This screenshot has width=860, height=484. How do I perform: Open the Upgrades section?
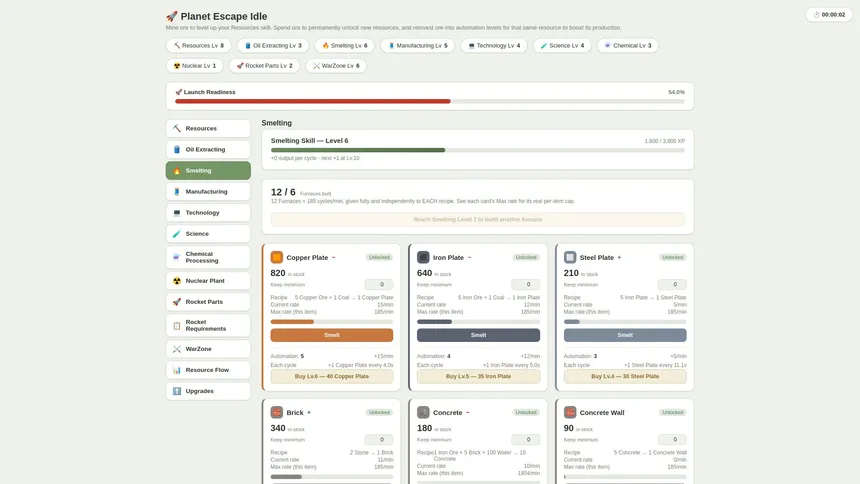(x=208, y=391)
